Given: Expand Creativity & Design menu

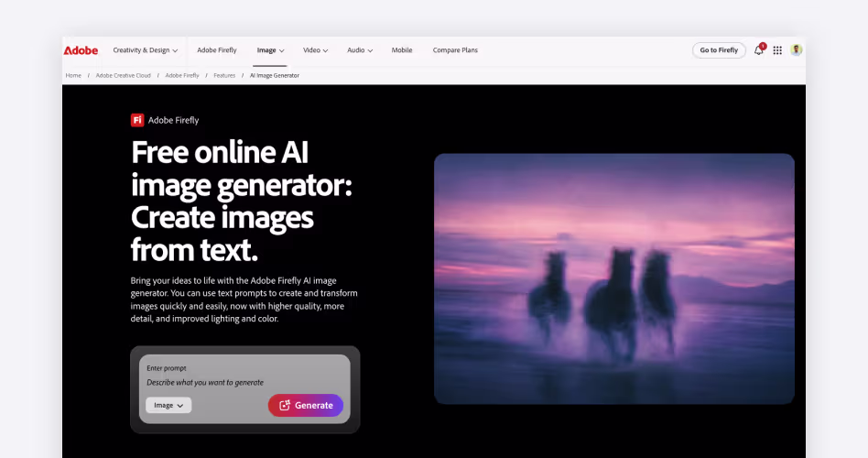Looking at the screenshot, I should (145, 49).
